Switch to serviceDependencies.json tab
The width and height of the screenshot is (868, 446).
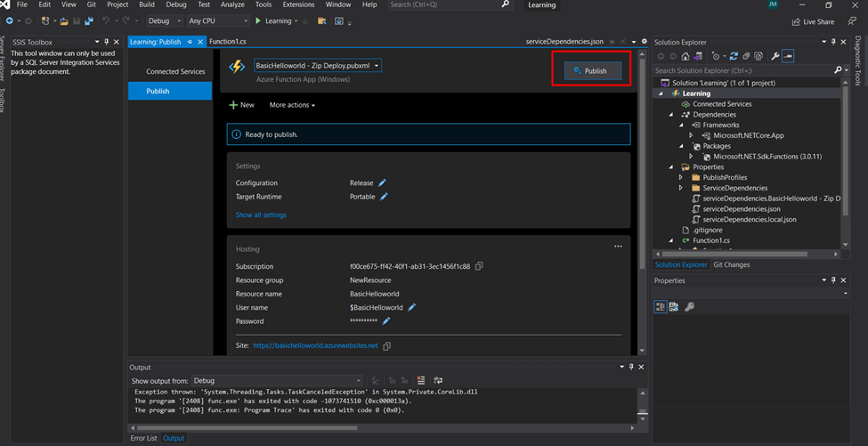point(564,42)
